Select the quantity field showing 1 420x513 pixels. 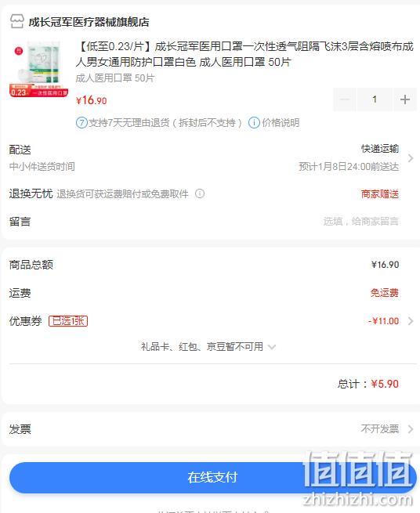click(x=375, y=99)
